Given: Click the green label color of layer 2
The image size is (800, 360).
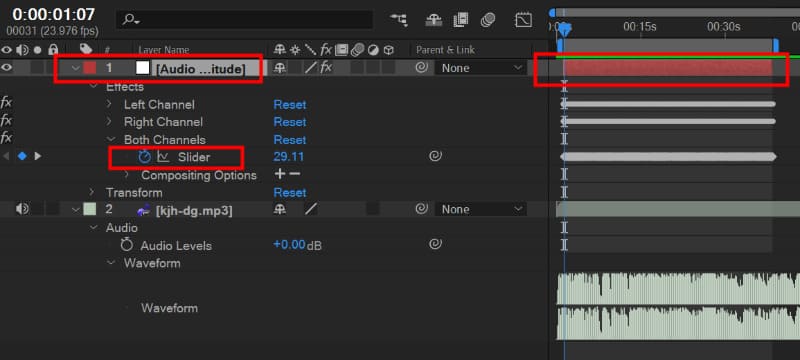Looking at the screenshot, I should point(90,209).
